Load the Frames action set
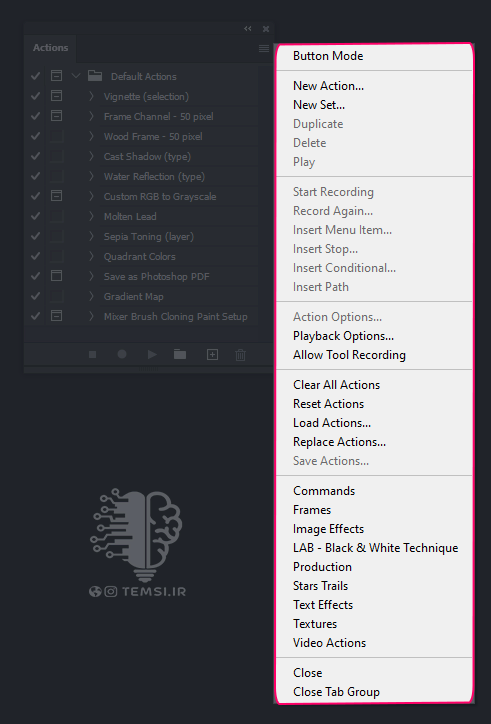 point(312,510)
